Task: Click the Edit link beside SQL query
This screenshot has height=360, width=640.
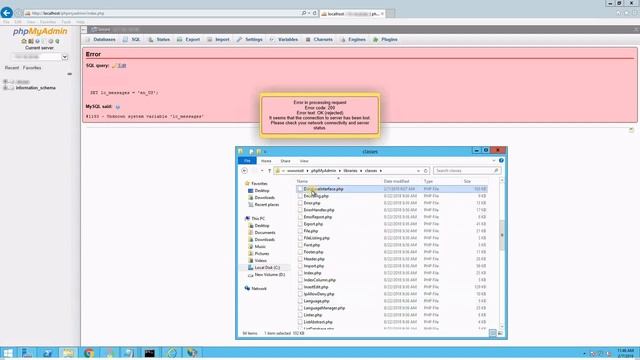Action: [122, 65]
